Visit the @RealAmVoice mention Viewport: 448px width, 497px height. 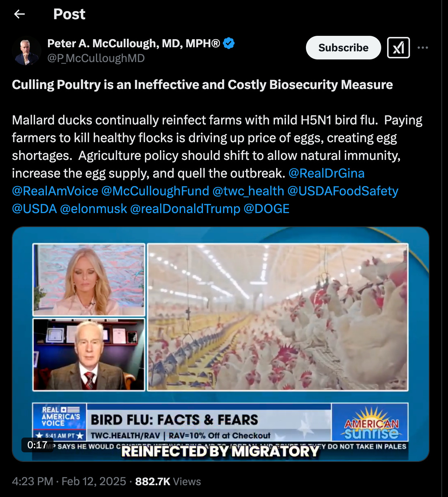[55, 191]
